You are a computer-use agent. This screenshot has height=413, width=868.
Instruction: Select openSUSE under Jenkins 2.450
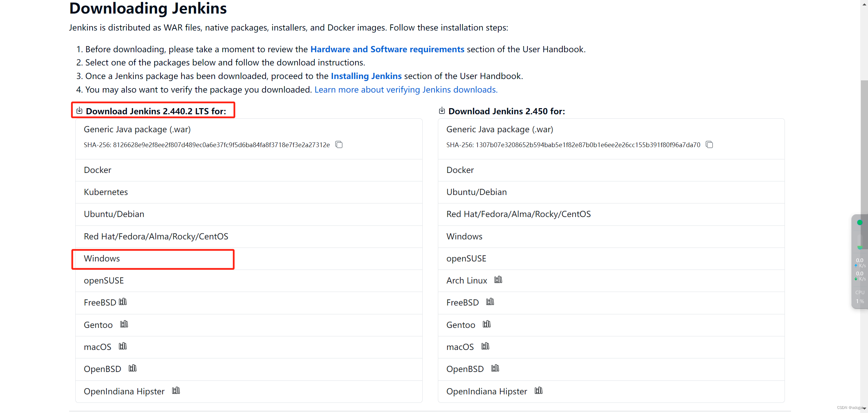(x=611, y=259)
